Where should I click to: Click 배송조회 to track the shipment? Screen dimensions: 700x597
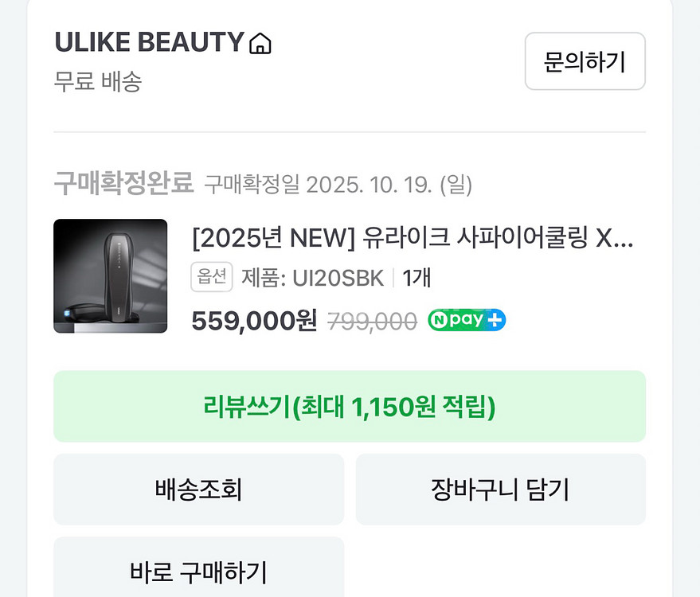[197, 490]
